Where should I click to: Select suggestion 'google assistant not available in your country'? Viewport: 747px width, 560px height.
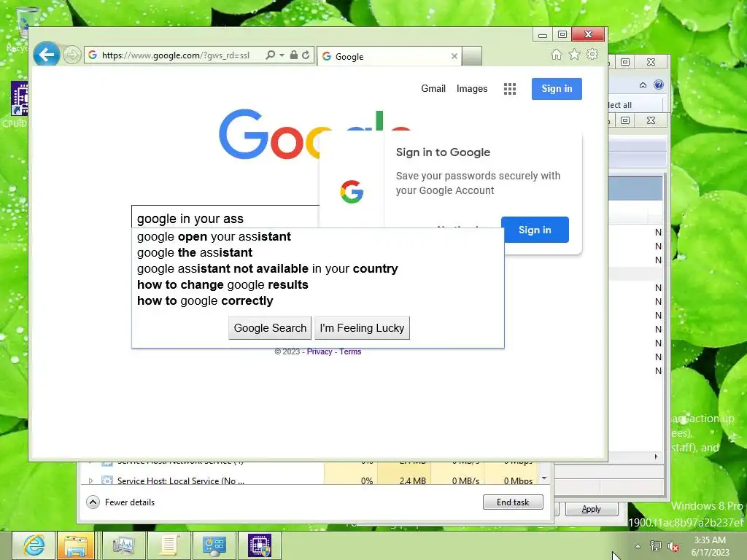point(267,268)
